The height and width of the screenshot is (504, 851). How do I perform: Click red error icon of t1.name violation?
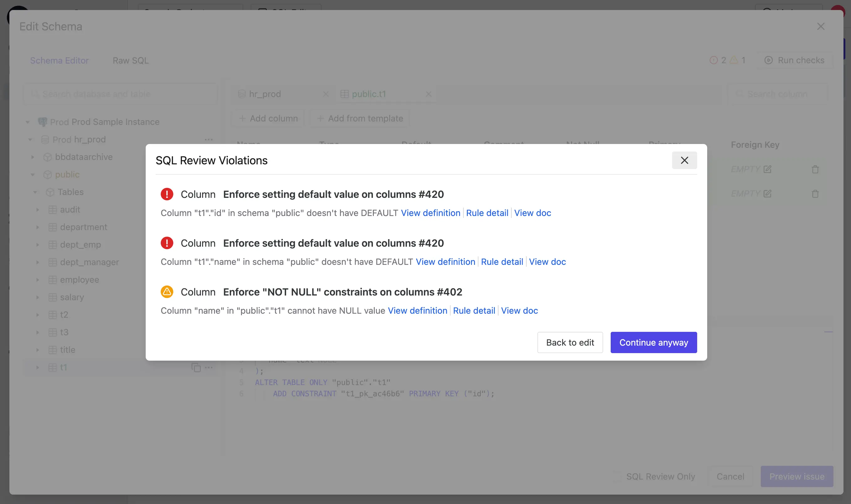167,243
